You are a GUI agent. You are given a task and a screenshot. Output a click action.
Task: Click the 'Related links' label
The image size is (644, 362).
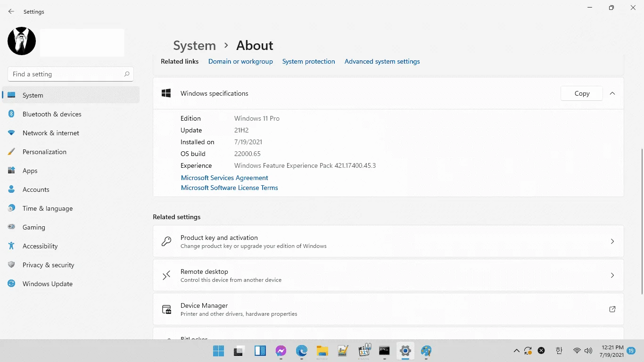point(180,61)
